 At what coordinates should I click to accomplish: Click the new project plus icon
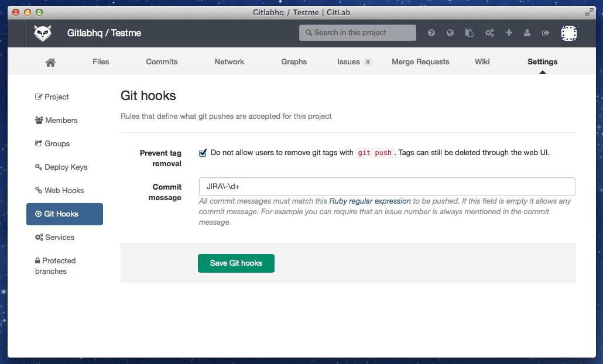click(508, 33)
